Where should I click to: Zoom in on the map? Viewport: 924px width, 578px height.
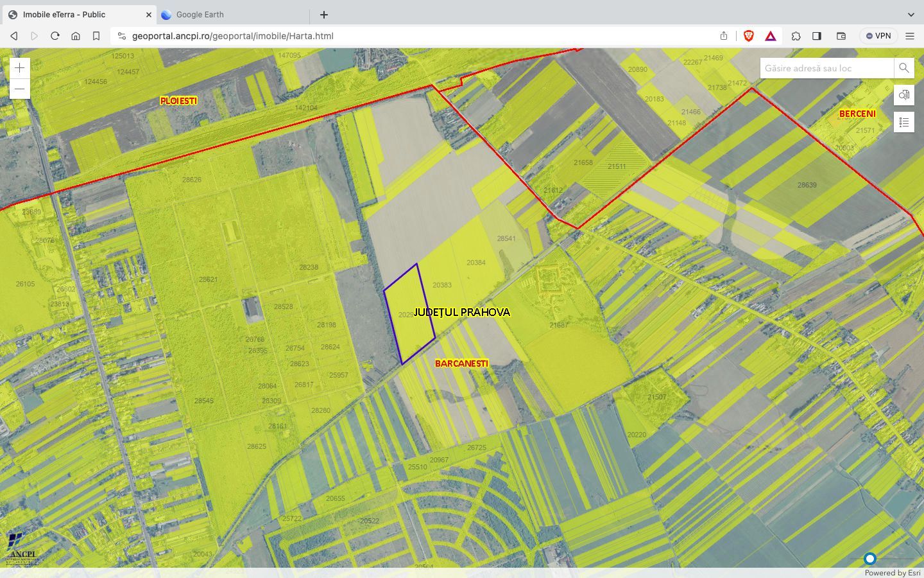coord(20,68)
